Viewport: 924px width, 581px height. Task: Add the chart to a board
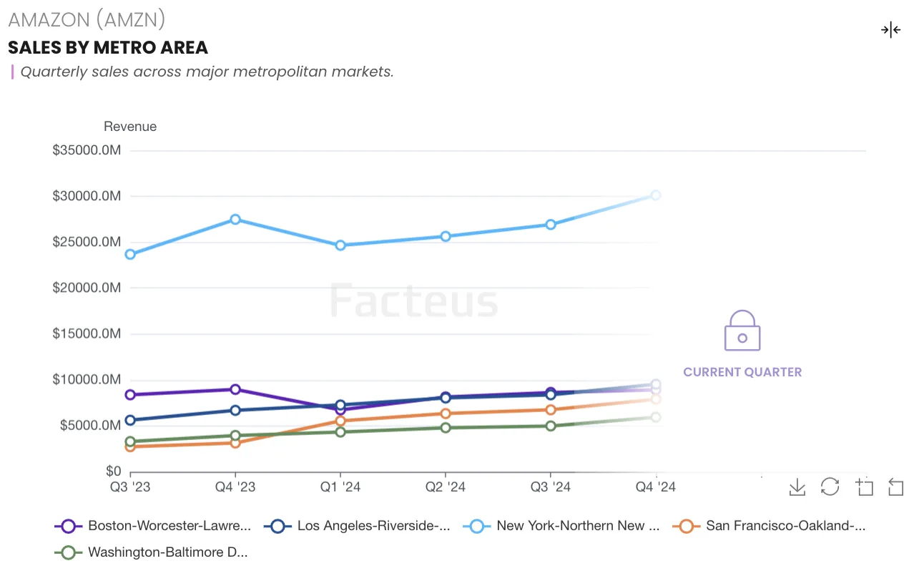click(x=864, y=487)
